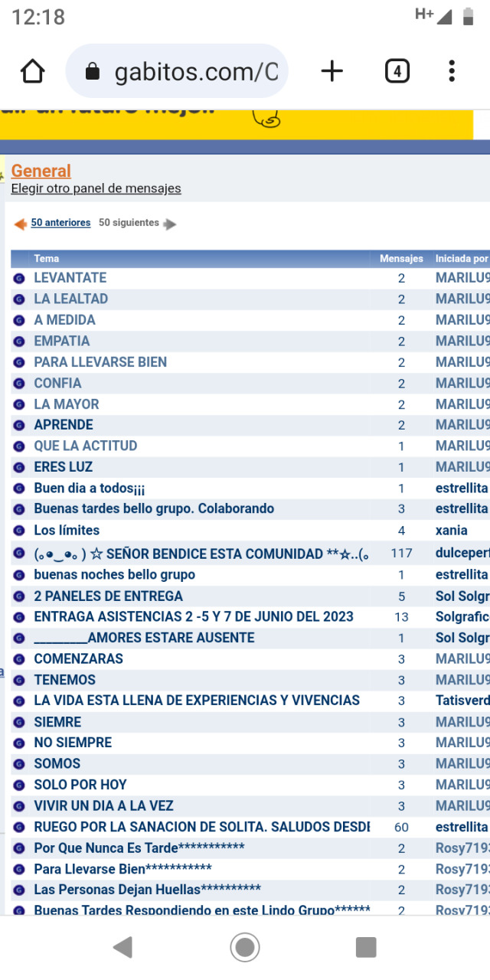Image resolution: width=490 pixels, height=980 pixels.
Task: Open the SOMOS topic
Action: (x=57, y=763)
